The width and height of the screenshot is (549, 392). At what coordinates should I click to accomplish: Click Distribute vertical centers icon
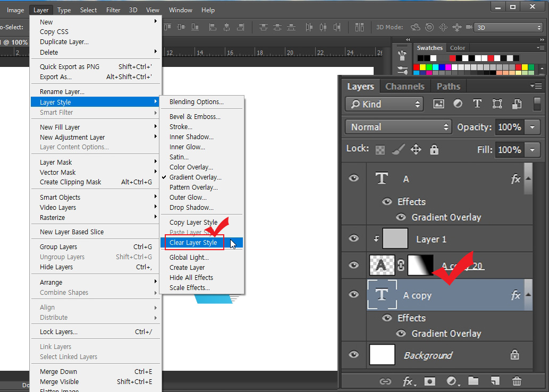(277, 27)
